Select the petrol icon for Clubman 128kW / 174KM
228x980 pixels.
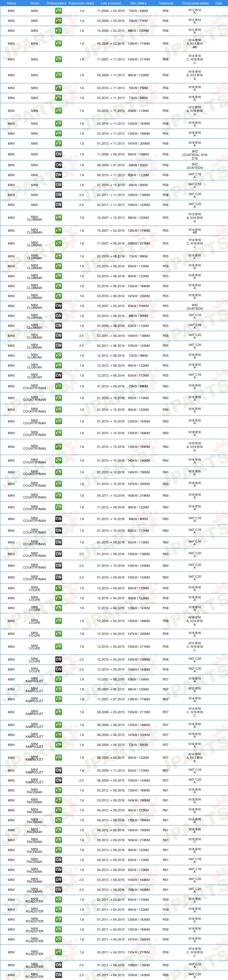click(58, 231)
